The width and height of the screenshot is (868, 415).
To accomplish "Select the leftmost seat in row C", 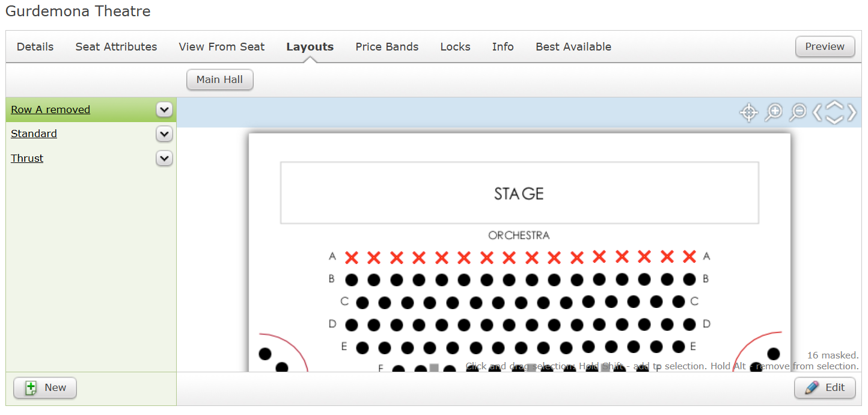I will click(362, 302).
